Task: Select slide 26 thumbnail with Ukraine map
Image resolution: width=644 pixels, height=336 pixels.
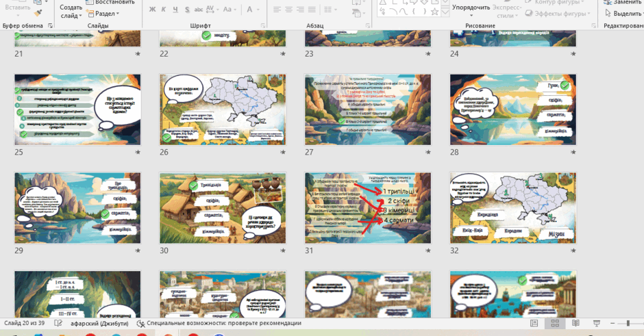Action: (x=223, y=109)
